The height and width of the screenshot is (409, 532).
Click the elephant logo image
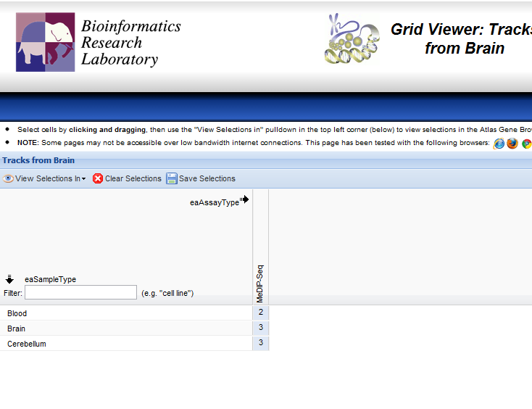pos(46,42)
